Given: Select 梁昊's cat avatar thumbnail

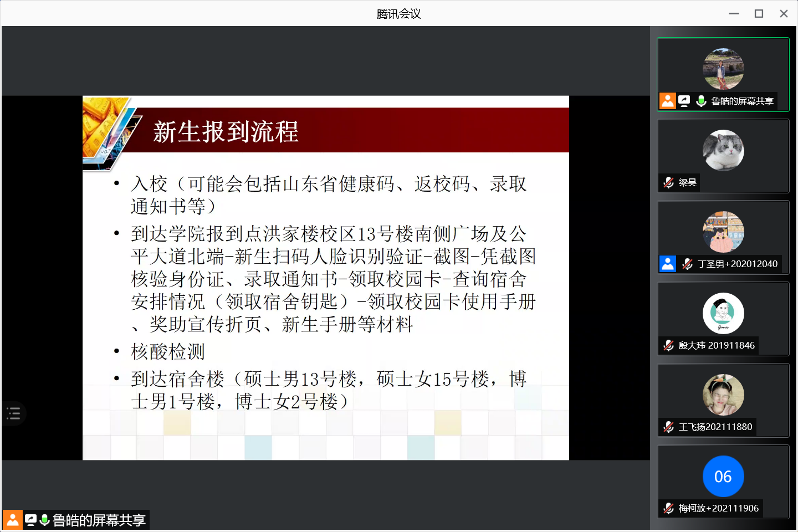Looking at the screenshot, I should click(723, 150).
